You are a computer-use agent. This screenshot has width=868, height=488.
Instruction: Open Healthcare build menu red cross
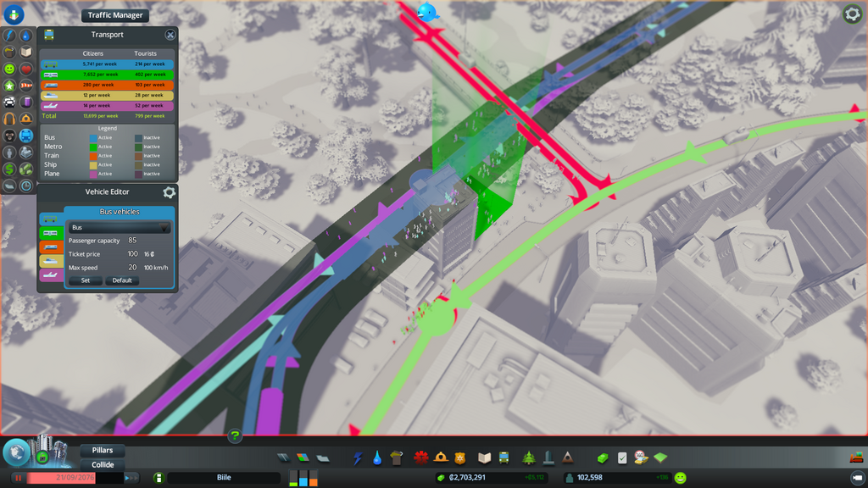coord(420,457)
